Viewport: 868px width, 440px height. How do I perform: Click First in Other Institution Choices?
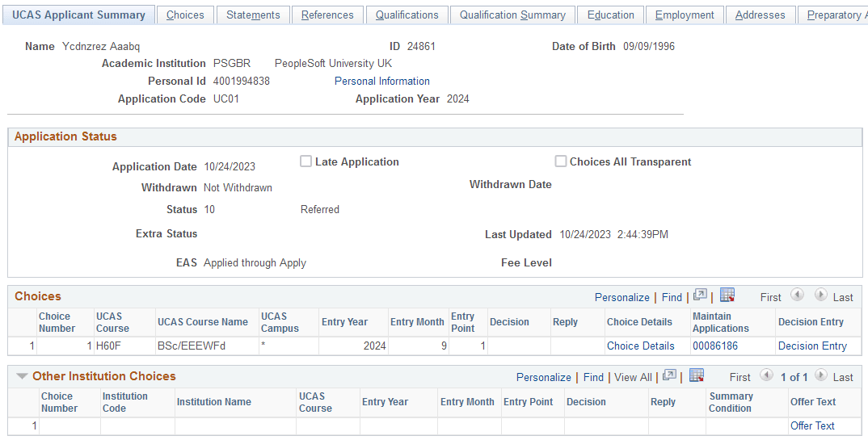coord(739,378)
